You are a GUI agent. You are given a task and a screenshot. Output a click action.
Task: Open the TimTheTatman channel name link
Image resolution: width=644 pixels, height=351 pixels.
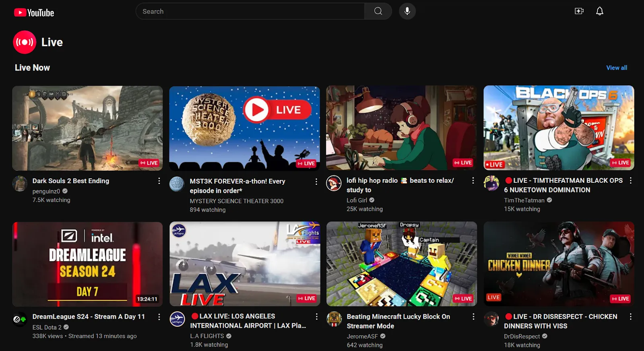[524, 200]
